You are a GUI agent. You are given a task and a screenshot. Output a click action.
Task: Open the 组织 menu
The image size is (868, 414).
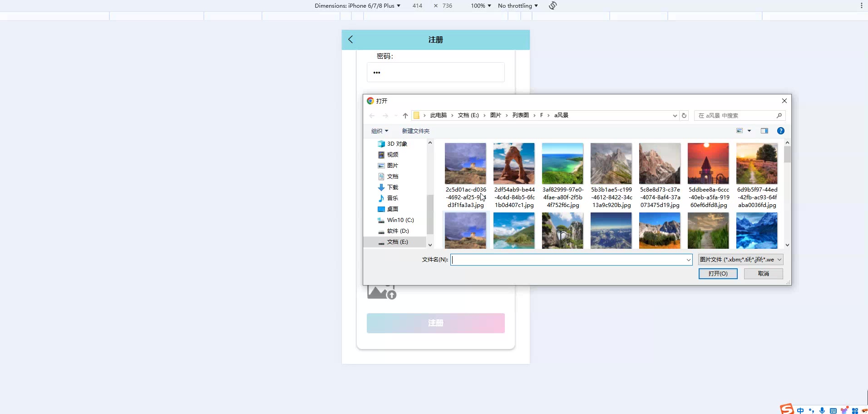pyautogui.click(x=380, y=131)
